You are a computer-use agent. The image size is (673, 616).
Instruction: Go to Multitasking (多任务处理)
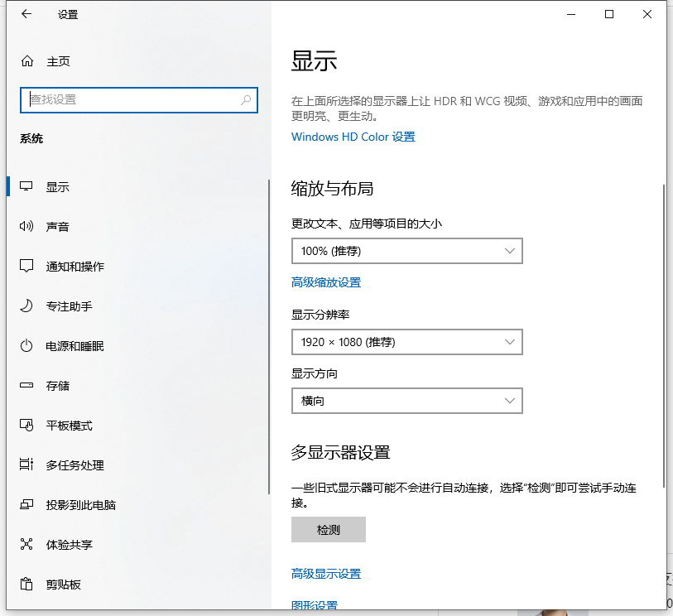(75, 465)
